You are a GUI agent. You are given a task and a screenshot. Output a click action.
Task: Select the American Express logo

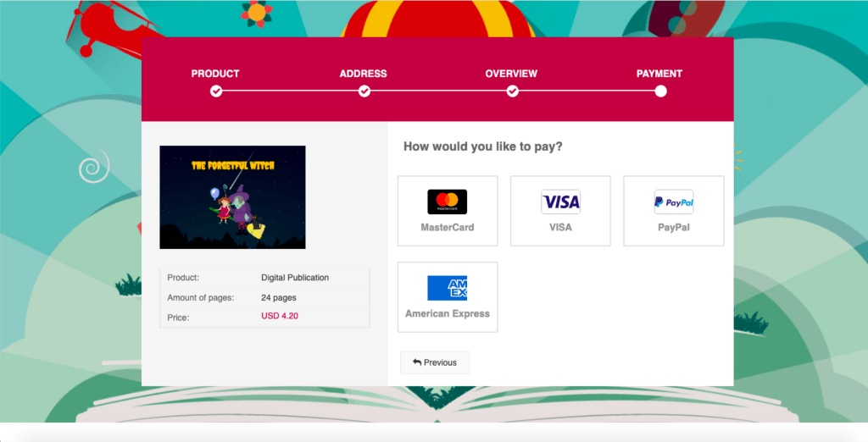(448, 288)
